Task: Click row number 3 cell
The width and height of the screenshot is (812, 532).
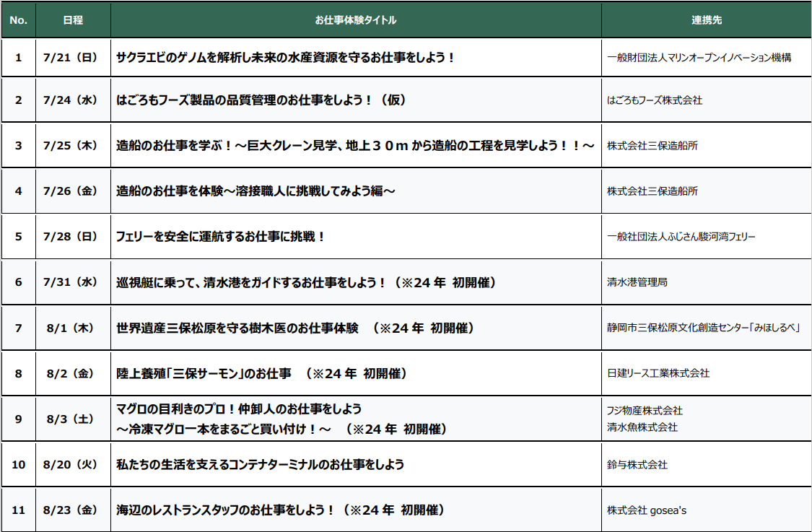Action: (19, 146)
